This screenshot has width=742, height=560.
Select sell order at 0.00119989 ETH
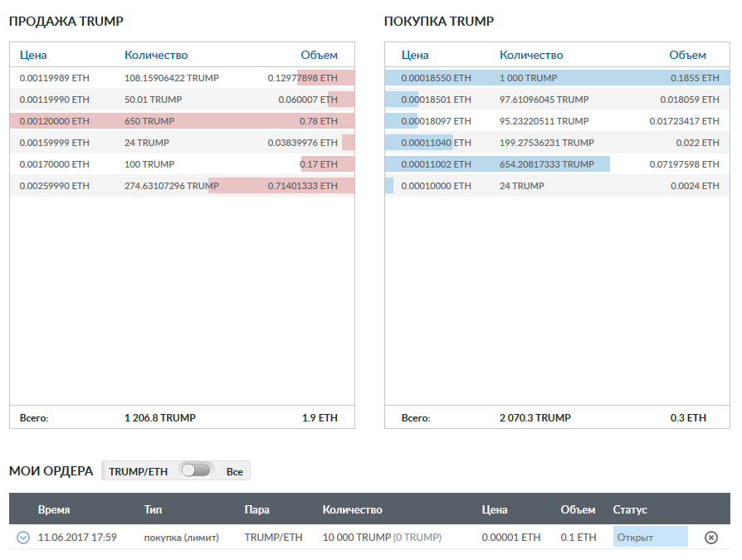pyautogui.click(x=183, y=78)
